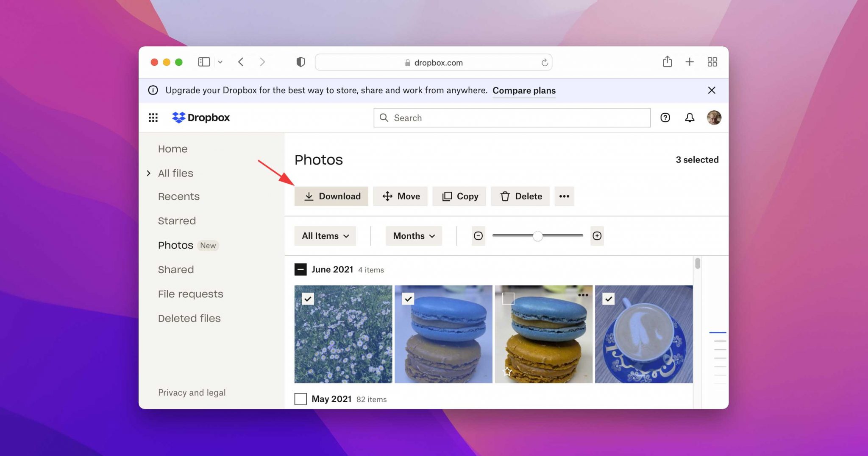Go back with the Safari back arrow
Screen dimensions: 868x456
click(241, 62)
